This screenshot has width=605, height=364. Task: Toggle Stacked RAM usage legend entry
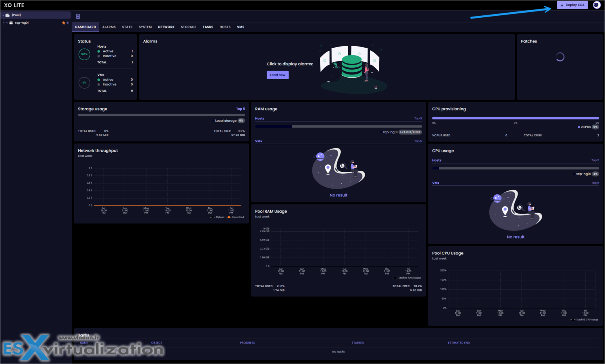click(x=407, y=278)
